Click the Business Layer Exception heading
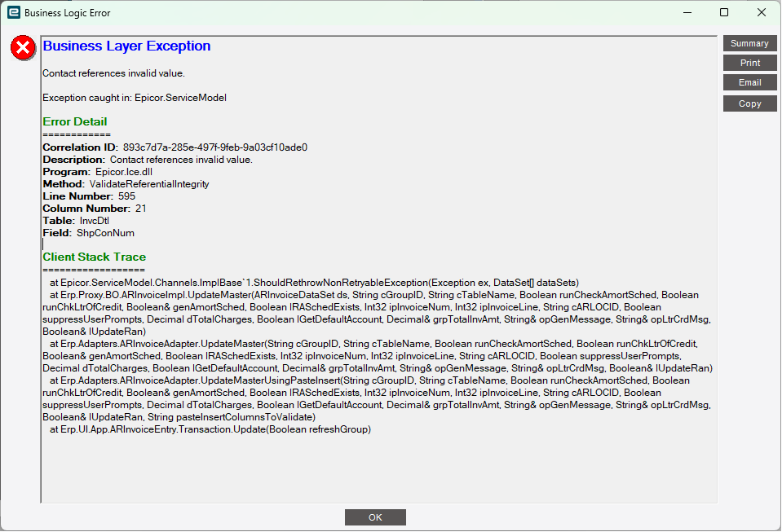Image resolution: width=782 pixels, height=532 pixels. pos(126,46)
